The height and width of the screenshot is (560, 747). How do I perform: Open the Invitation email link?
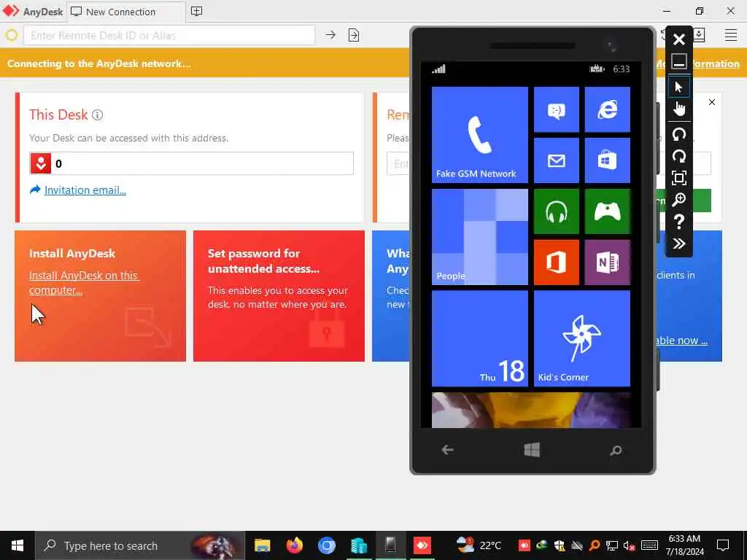click(x=85, y=190)
